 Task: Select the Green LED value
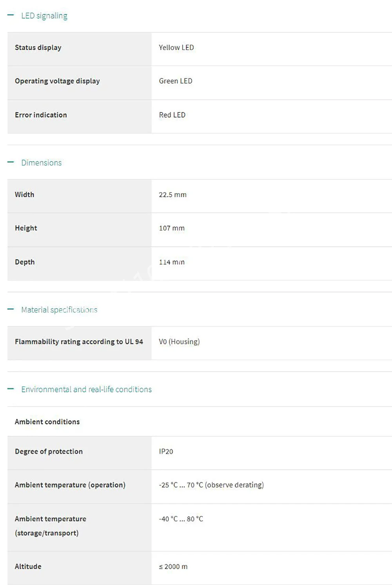176,81
